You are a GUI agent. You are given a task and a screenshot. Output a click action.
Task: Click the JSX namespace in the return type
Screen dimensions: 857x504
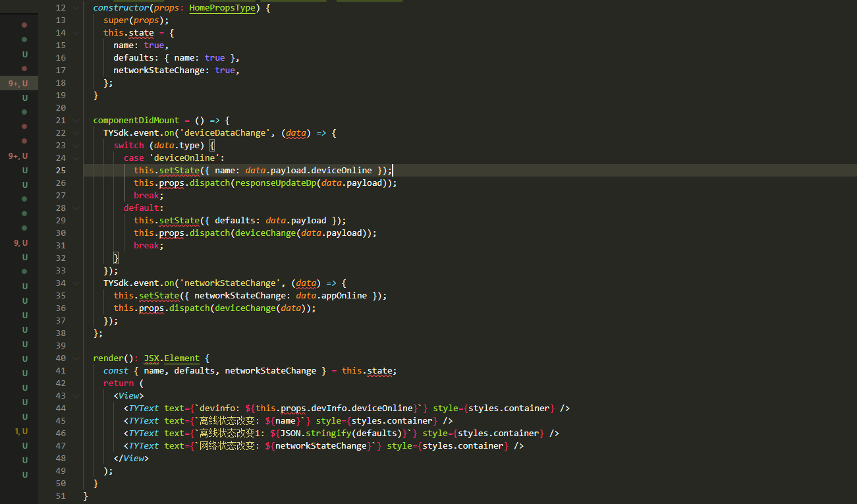[x=152, y=358]
